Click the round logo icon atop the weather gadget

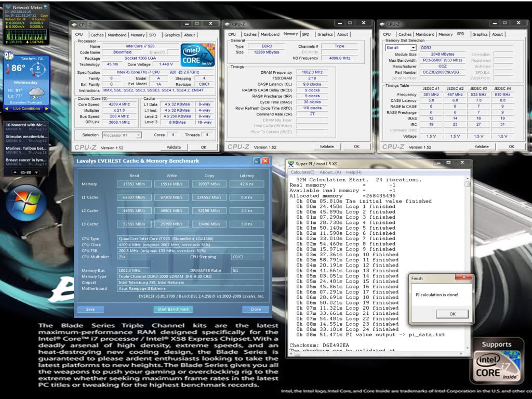tap(8, 55)
